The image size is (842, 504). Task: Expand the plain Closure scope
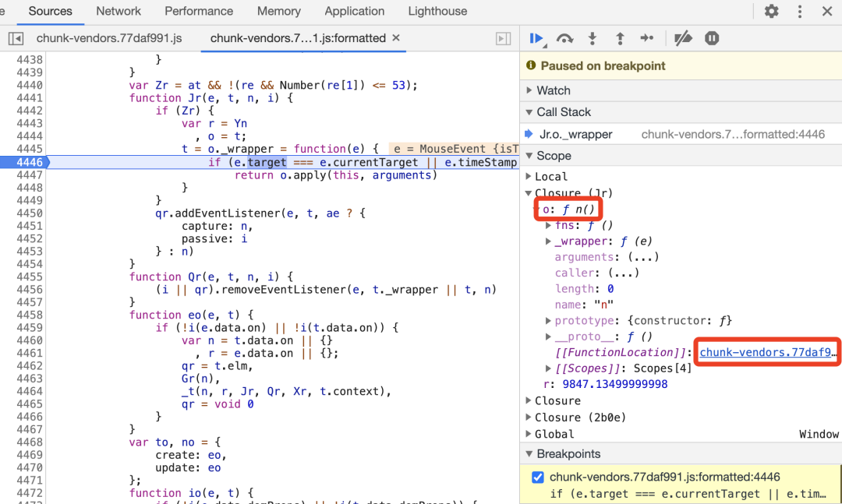coord(529,400)
